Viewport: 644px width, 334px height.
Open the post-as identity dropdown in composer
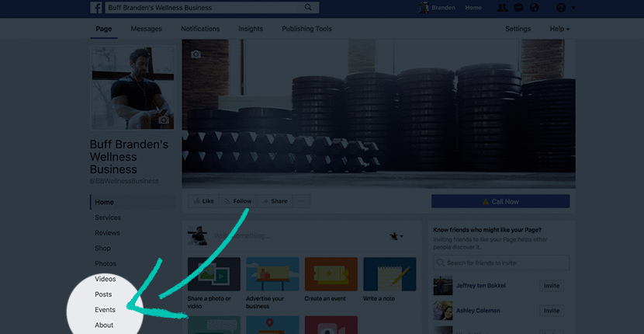[x=396, y=236]
